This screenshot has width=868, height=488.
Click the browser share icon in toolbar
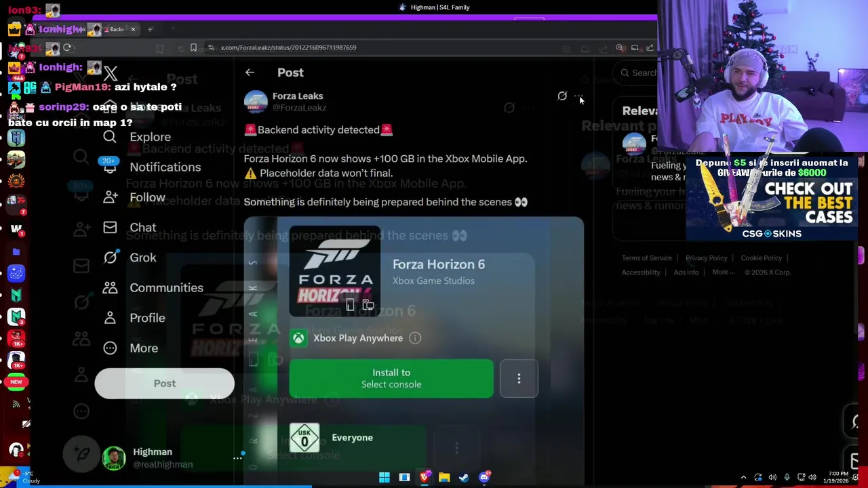[650, 47]
